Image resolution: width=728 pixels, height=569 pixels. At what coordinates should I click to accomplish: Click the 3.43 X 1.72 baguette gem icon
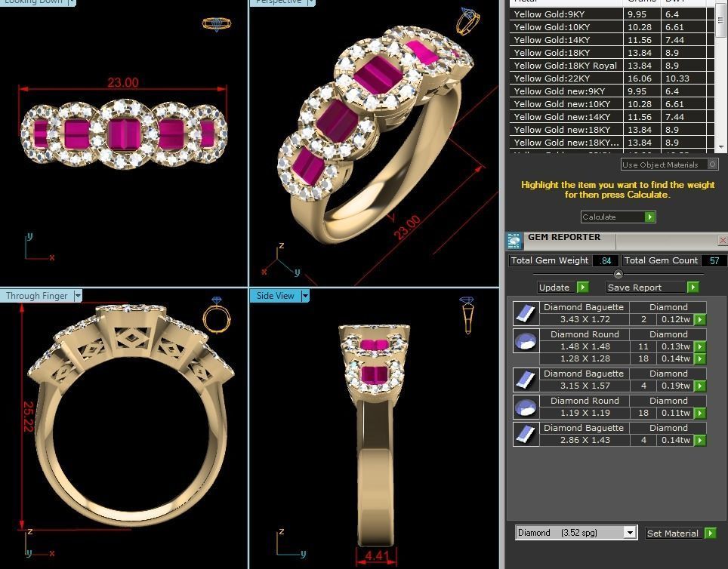click(x=526, y=313)
